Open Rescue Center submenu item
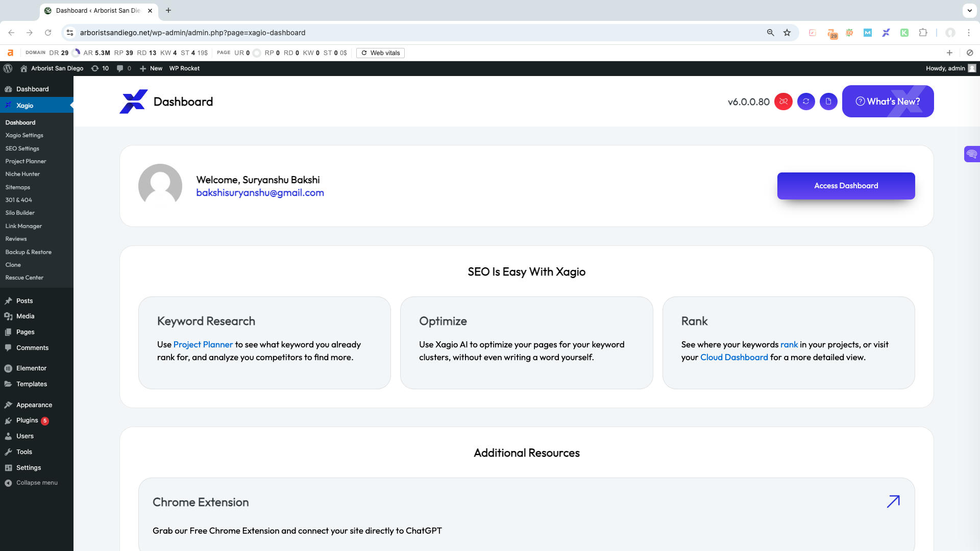Screen dimensions: 980x551 coord(24,278)
